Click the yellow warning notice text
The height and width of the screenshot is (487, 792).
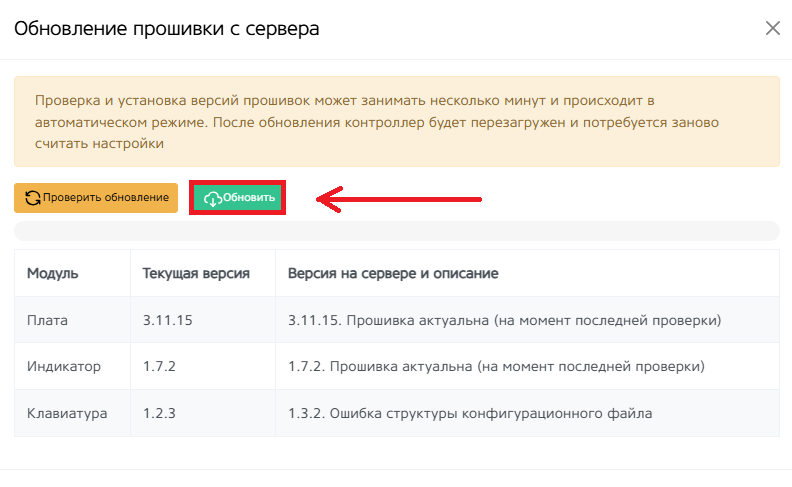click(x=377, y=122)
